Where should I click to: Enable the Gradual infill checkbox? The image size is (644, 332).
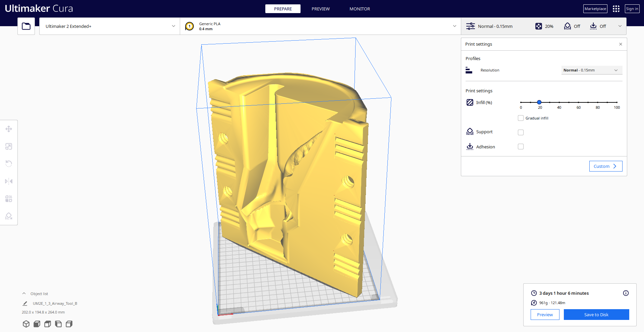coord(521,118)
